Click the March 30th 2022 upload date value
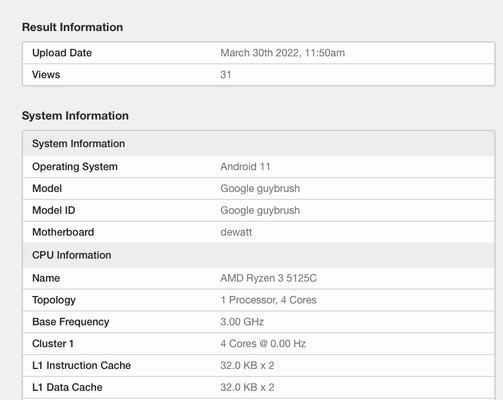The width and height of the screenshot is (503, 400). tap(283, 53)
